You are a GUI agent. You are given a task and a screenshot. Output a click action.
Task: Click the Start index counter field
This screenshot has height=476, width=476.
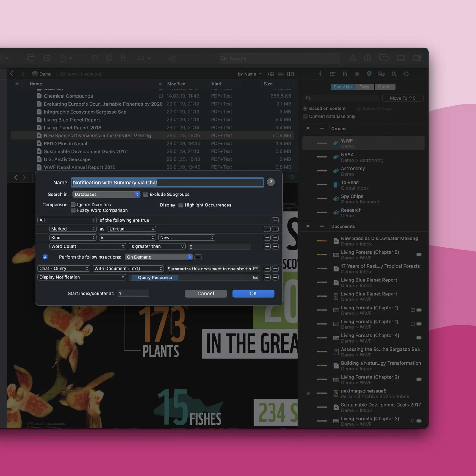pos(133,293)
